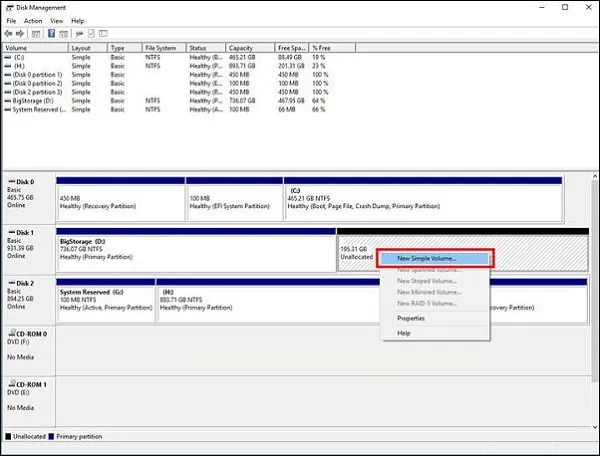The image size is (600, 456).
Task: Open Properties from the context menu
Action: [411, 318]
